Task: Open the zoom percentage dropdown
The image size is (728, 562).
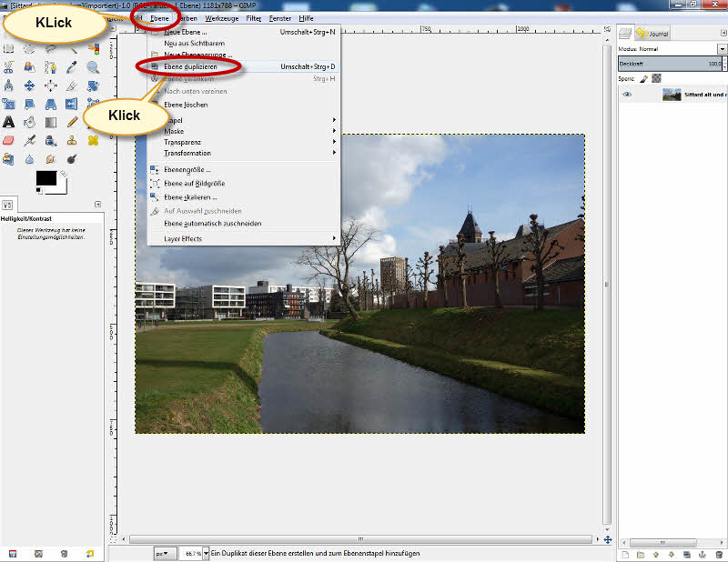Action: [x=206, y=553]
